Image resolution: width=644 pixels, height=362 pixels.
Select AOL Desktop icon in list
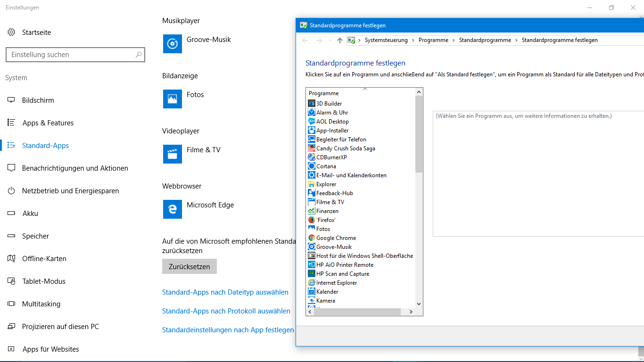(x=312, y=121)
